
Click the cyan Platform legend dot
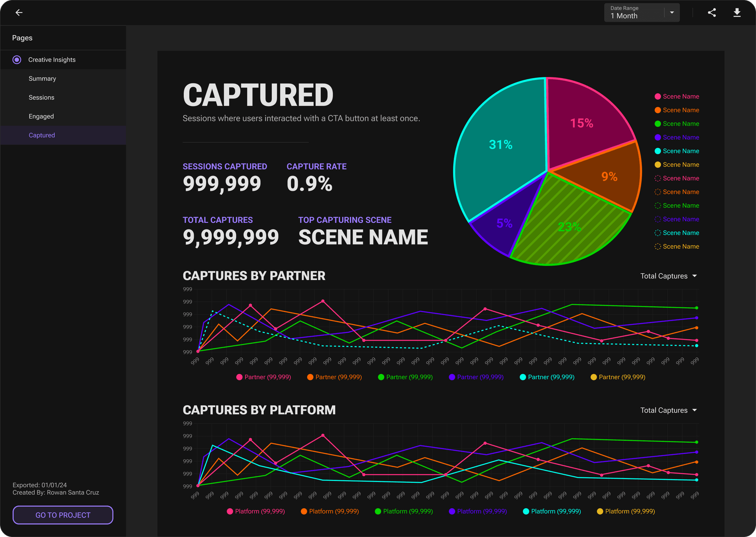[x=526, y=511]
